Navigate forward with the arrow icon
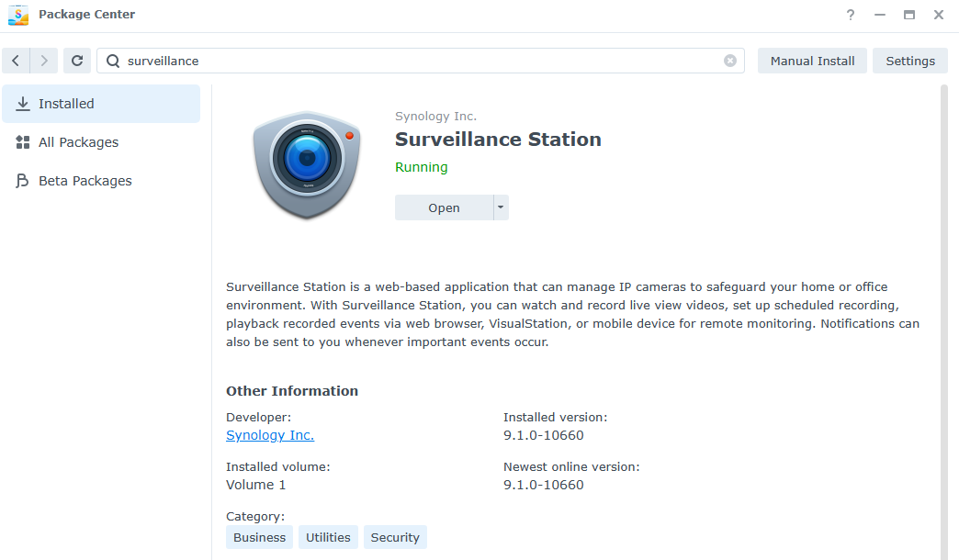Viewport: 959px width, 560px height. tap(44, 61)
